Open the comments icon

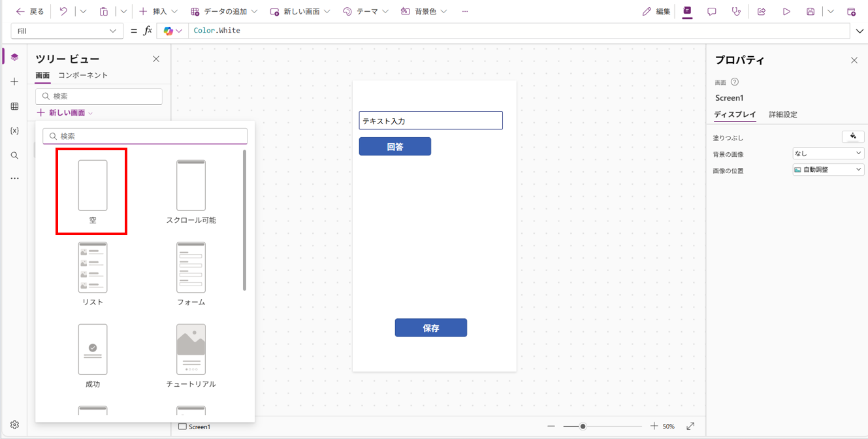tap(712, 12)
